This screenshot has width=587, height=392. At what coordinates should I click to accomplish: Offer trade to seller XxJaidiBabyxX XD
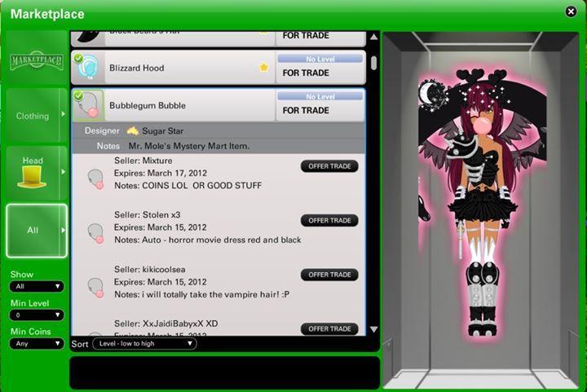[x=329, y=328]
